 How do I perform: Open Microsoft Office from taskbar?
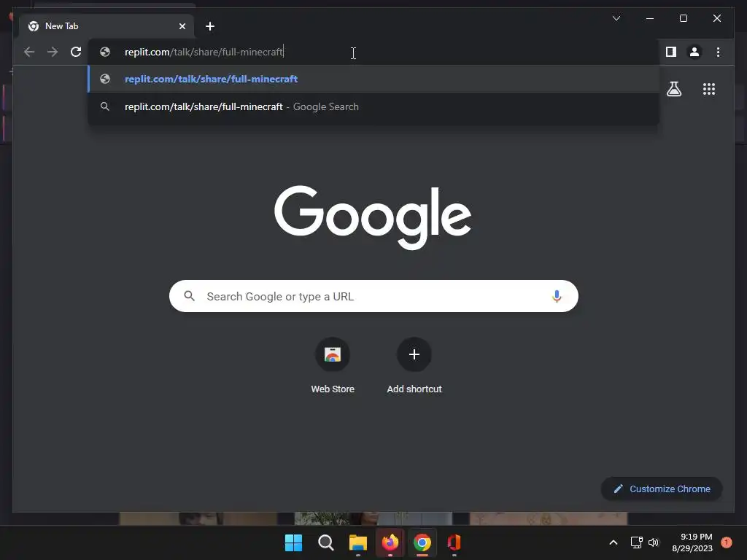(454, 542)
